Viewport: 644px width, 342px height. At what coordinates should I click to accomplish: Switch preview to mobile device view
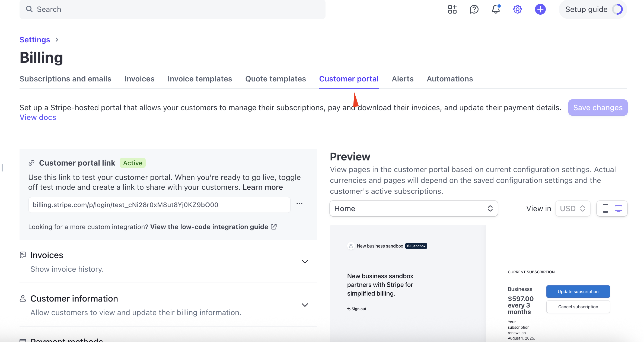pos(605,208)
